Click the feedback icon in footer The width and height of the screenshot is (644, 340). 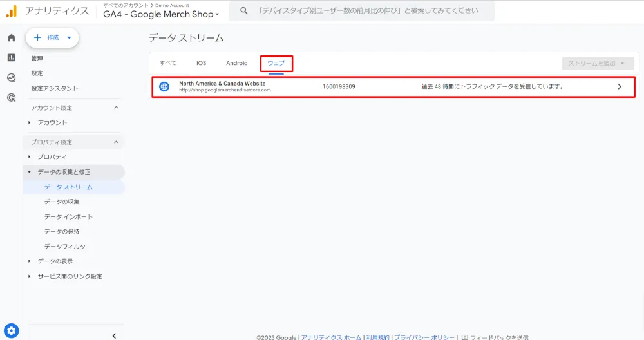tap(464, 337)
